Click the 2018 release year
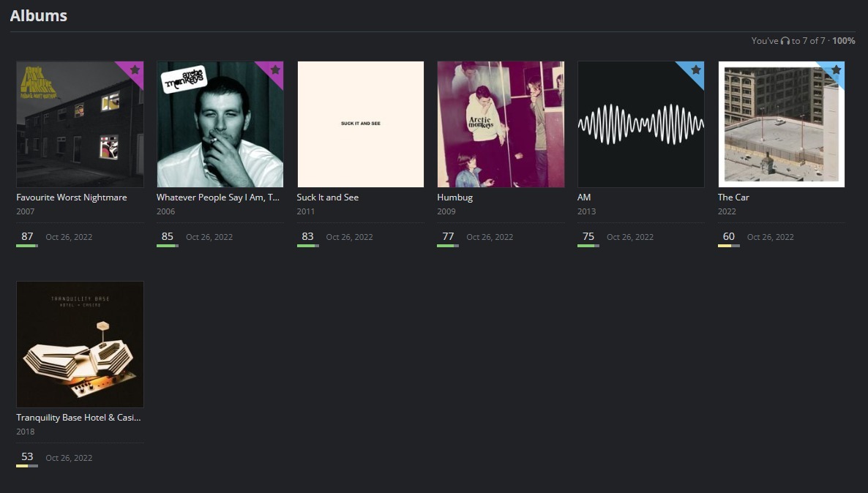Screen dimensions: 868x493 pos(26,432)
